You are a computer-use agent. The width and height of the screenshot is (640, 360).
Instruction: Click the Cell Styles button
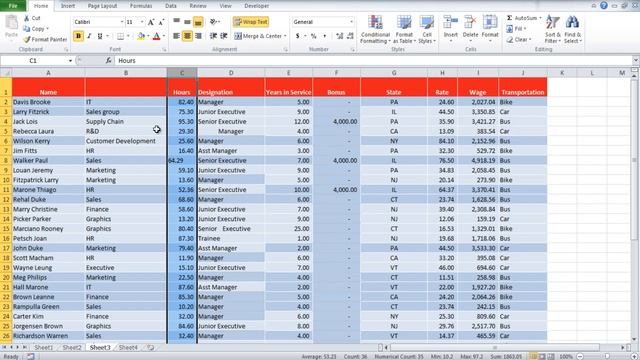point(427,29)
